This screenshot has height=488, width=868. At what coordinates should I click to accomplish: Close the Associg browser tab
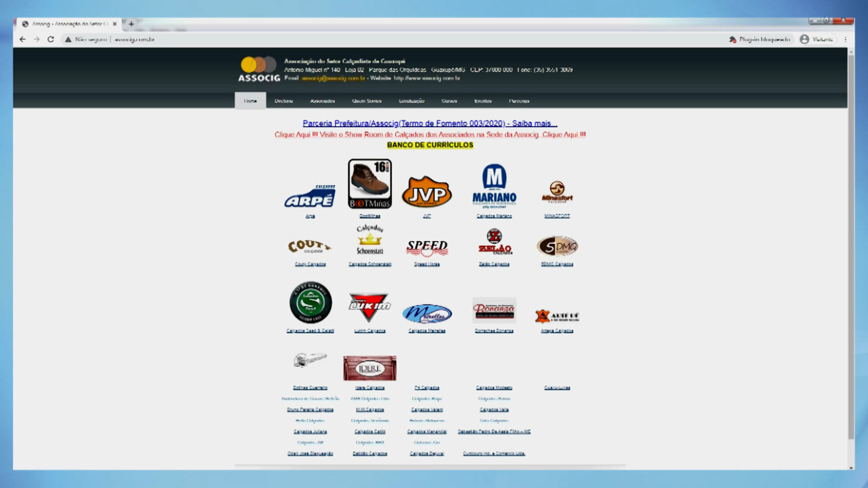click(114, 24)
